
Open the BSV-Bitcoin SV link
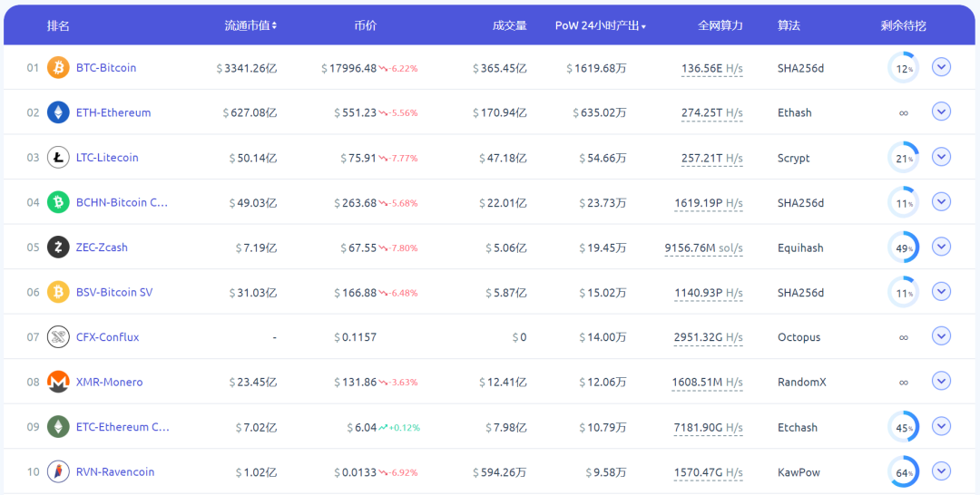114,292
